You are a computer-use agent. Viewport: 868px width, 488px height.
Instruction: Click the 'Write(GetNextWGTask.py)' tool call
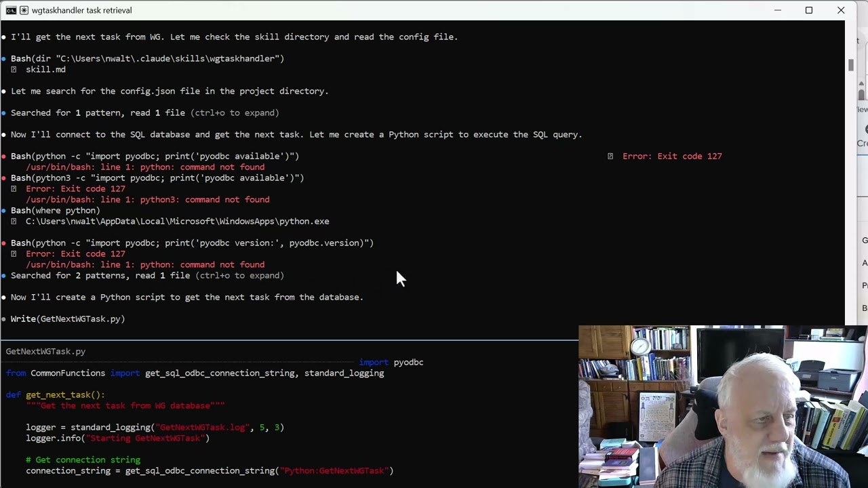pyautogui.click(x=68, y=319)
